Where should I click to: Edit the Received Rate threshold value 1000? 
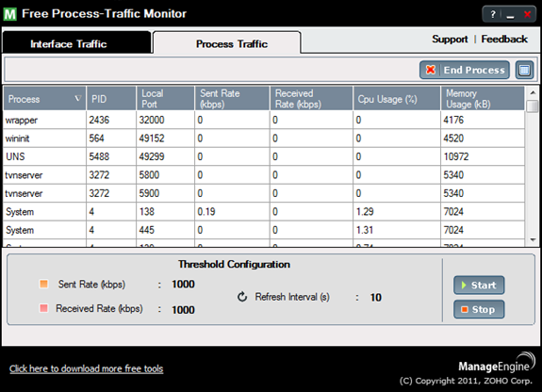coord(183,310)
